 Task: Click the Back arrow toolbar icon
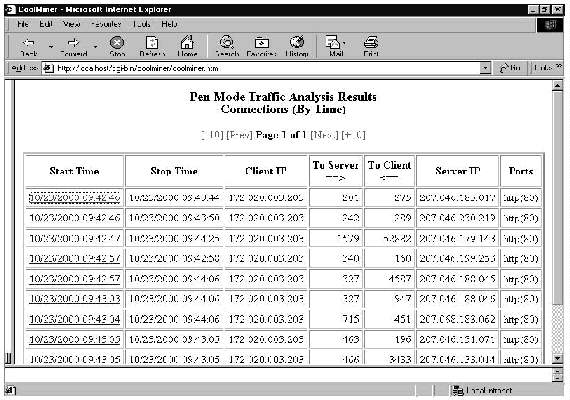pos(28,43)
